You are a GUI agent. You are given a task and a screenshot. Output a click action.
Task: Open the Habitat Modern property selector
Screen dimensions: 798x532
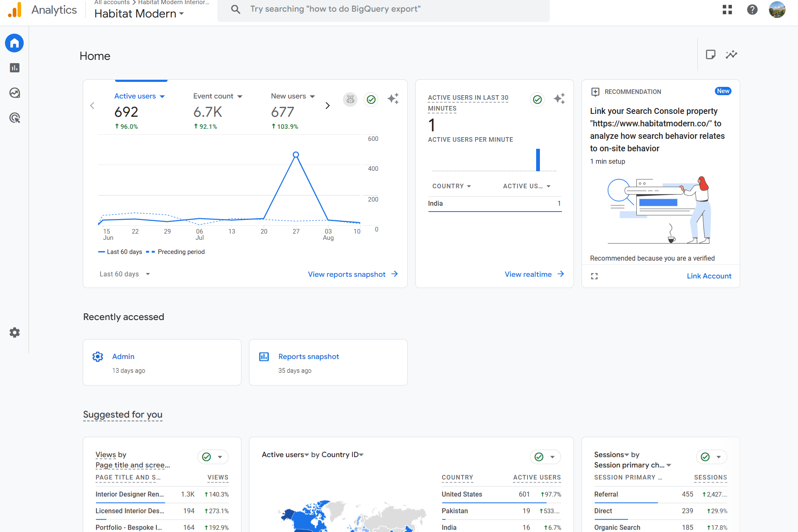139,14
